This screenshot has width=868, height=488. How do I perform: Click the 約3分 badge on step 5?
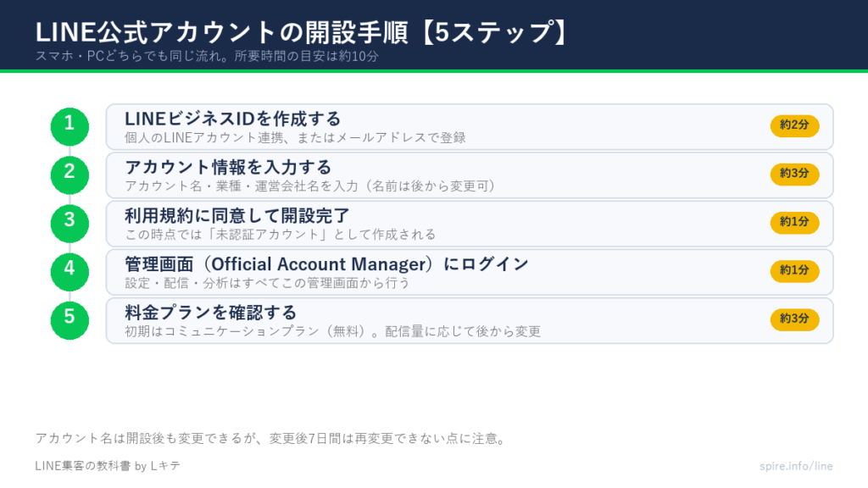click(794, 319)
